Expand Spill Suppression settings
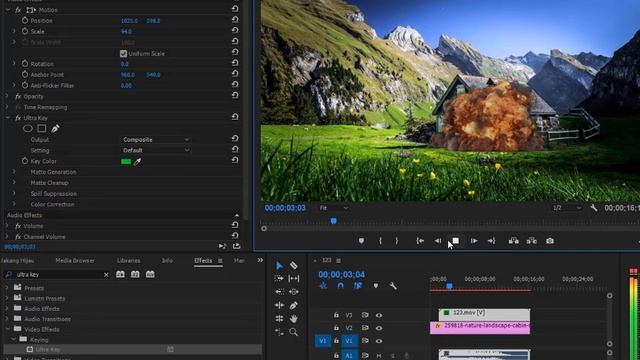This screenshot has height=360, width=640. [14, 193]
